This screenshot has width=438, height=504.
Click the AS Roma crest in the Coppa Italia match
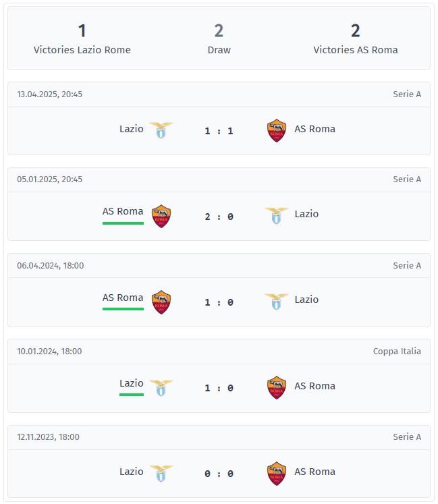point(277,388)
